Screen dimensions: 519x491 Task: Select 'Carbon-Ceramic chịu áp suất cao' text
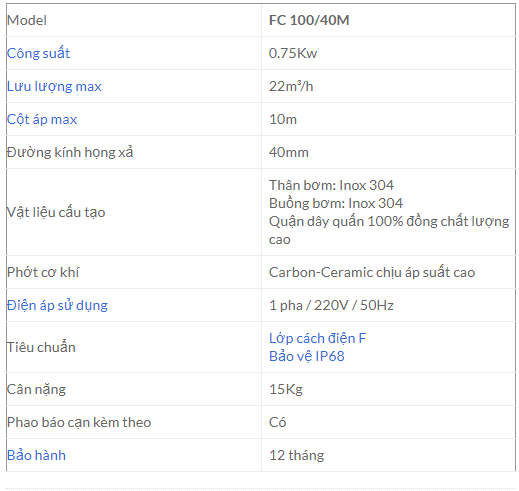click(372, 273)
